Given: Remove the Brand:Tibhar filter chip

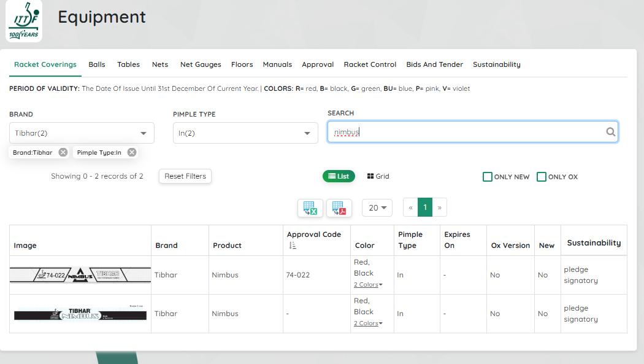Looking at the screenshot, I should pos(63,152).
